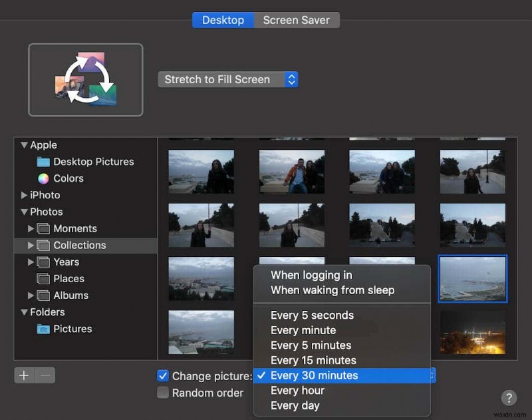Expand the Albums disclosure triangle

[x=30, y=296]
